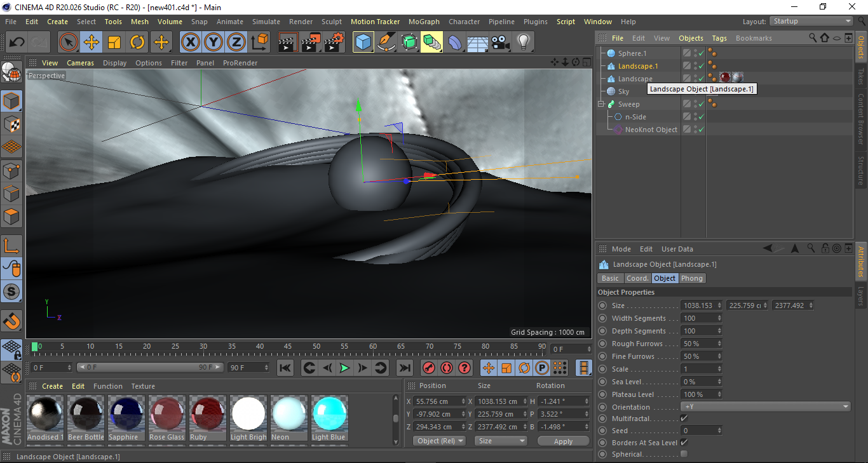
Task: Switch to Model mode
Action: [12, 102]
